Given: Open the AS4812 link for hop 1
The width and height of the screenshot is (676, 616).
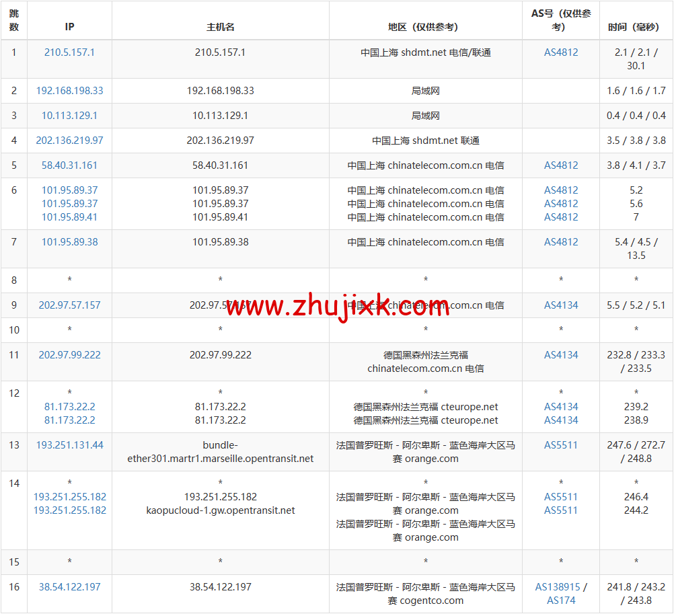Looking at the screenshot, I should [560, 51].
